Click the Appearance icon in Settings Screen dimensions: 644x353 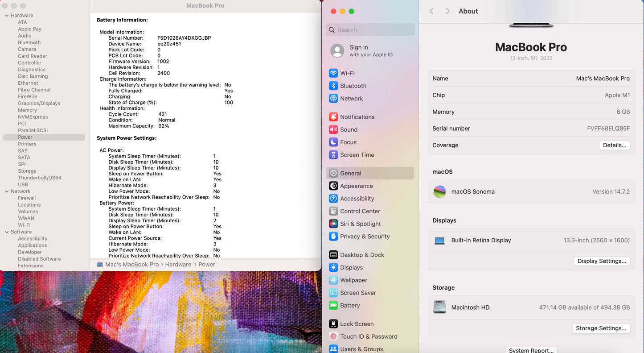333,186
